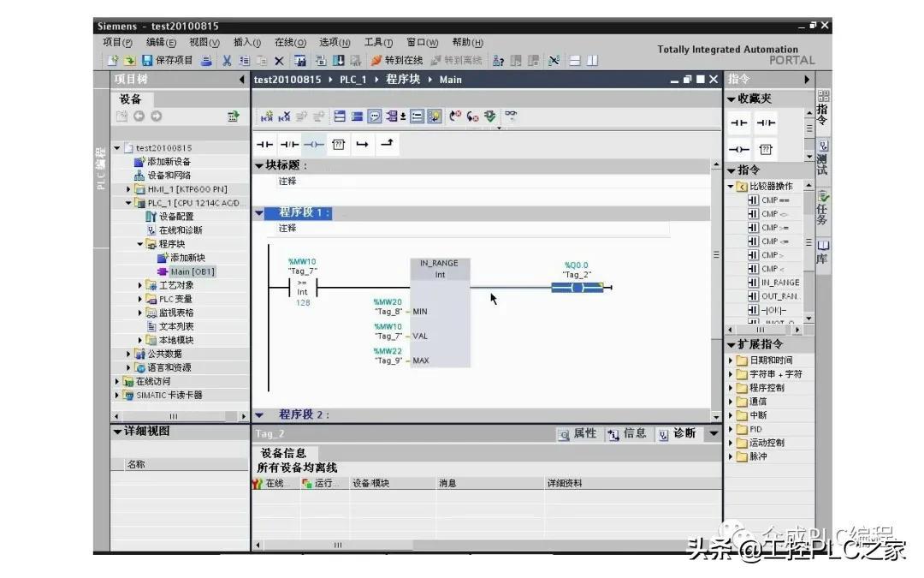The height and width of the screenshot is (578, 924).
Task: Open the 测试 side tab on right edge
Action: click(x=823, y=158)
